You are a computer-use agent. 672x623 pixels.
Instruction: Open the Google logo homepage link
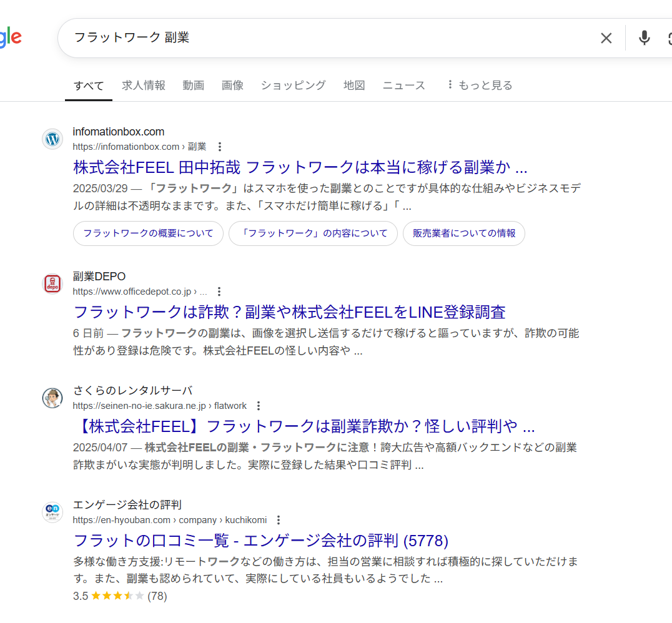pos(10,37)
